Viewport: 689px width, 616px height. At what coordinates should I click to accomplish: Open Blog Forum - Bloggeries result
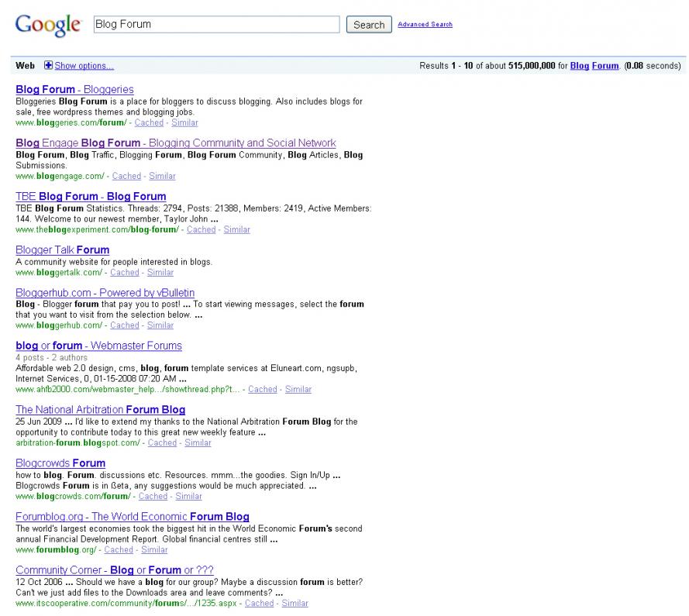[74, 89]
